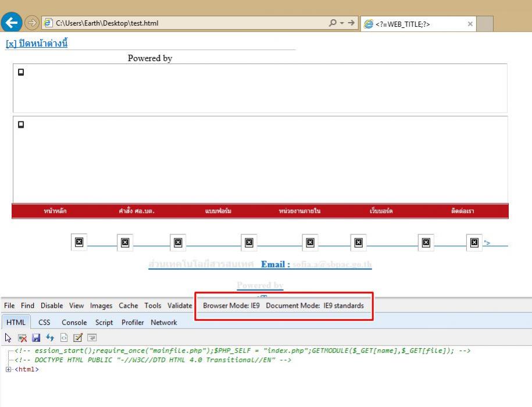Open the Validate menu in developer tools
The width and height of the screenshot is (532, 407).
[180, 306]
